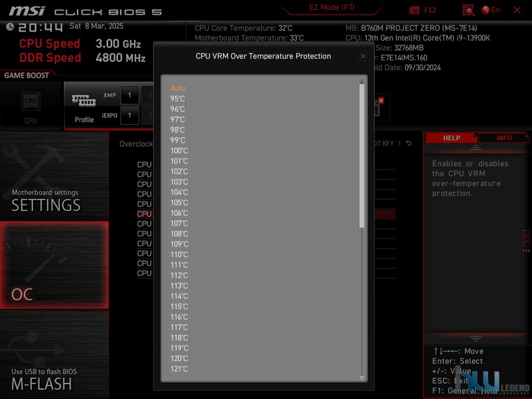This screenshot has height=399, width=532.
Task: Switch to EZ Mode (F7)
Action: coord(331,7)
